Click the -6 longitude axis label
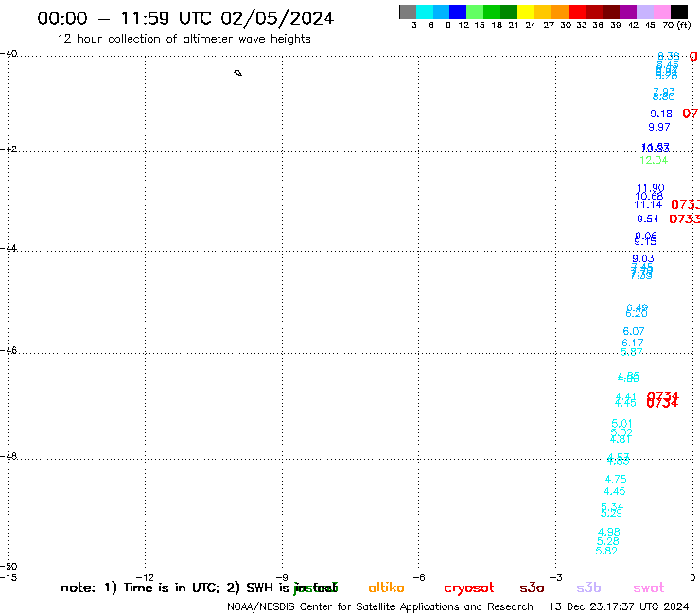This screenshot has height=615, width=700. [419, 577]
